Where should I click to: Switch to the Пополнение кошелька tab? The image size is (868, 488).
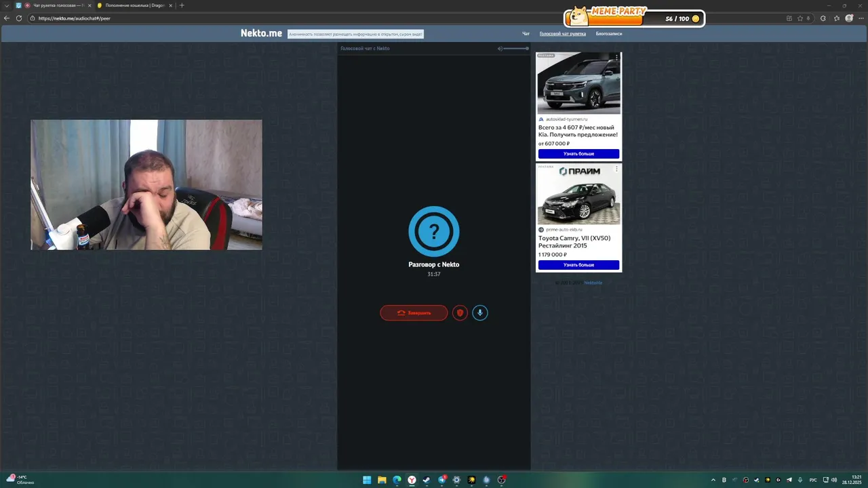tap(134, 5)
